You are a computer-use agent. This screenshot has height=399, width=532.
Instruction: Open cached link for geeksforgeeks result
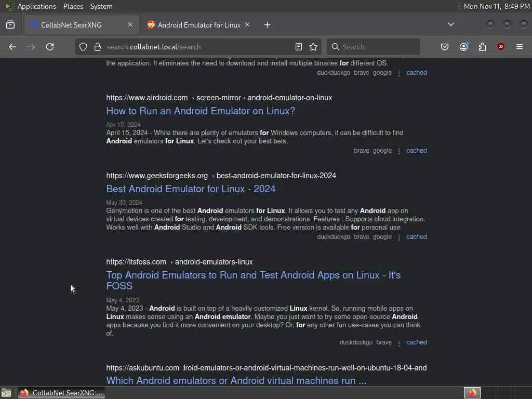click(x=416, y=237)
